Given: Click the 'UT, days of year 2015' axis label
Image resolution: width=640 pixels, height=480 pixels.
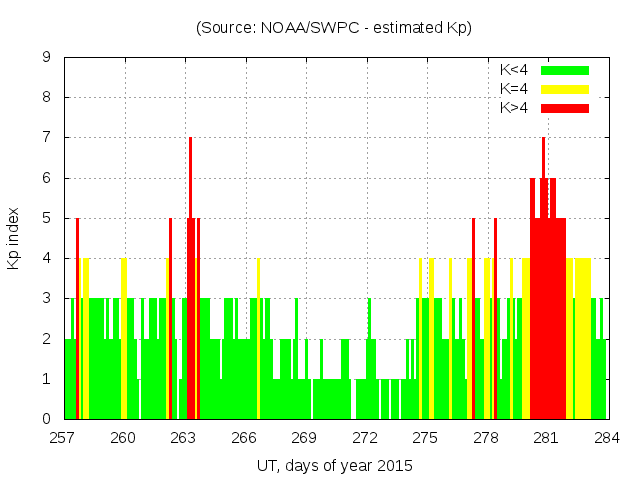Looking at the screenshot, I should 334,465.
